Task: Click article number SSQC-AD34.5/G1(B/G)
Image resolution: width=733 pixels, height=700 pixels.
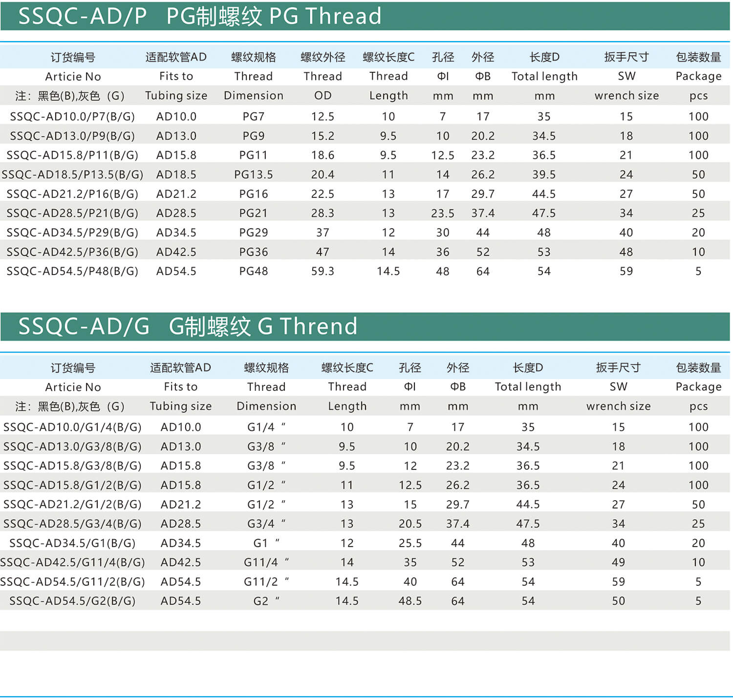Action: coord(72,543)
